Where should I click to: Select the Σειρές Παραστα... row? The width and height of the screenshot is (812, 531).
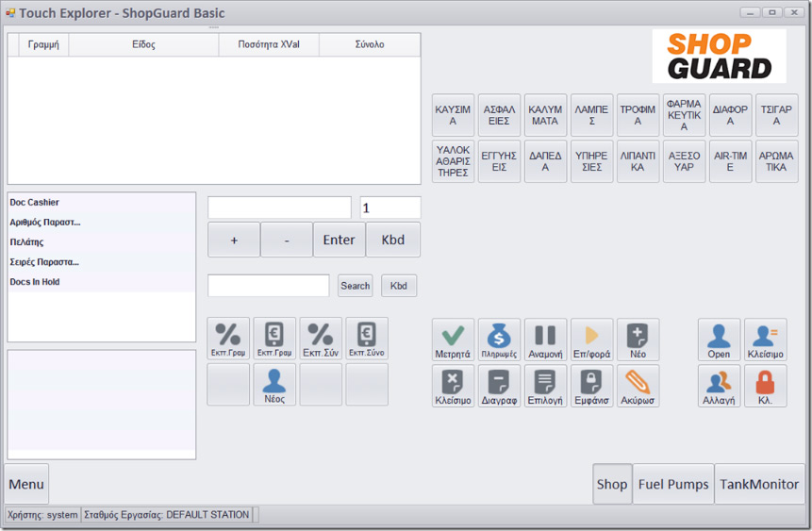[x=102, y=262]
